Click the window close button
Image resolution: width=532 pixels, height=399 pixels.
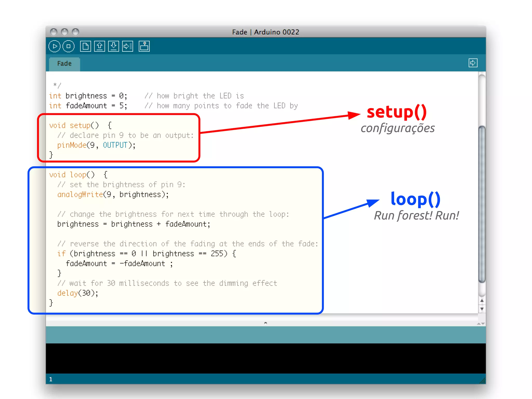(54, 32)
